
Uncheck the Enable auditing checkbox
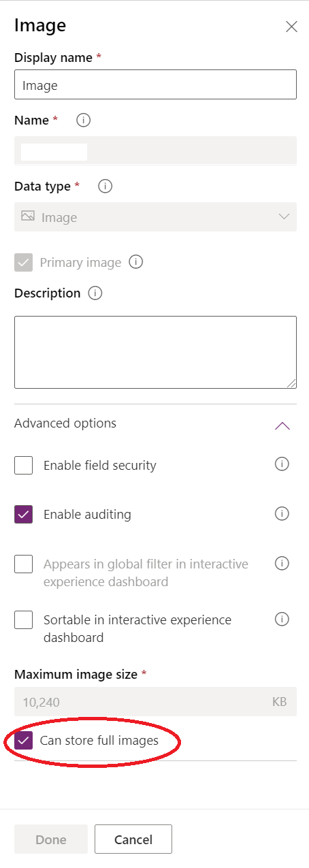click(x=24, y=515)
